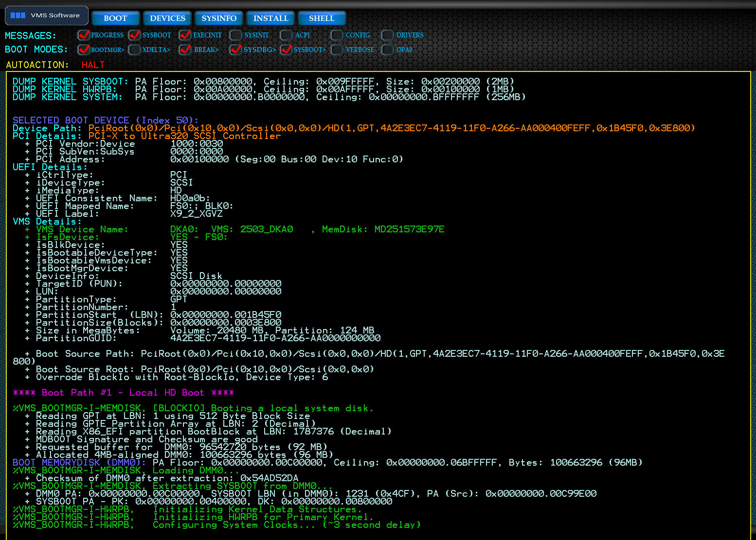Uncheck the PROGRESS messages checkbox

(84, 35)
